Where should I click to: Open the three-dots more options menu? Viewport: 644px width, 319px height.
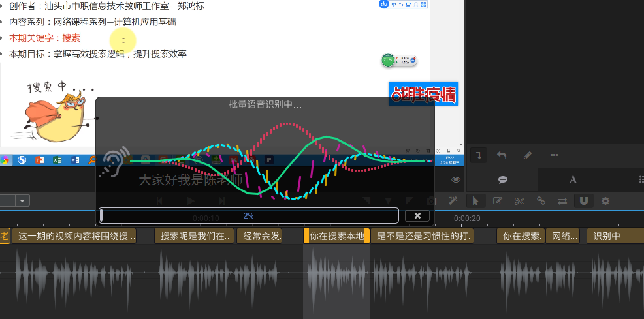point(554,155)
